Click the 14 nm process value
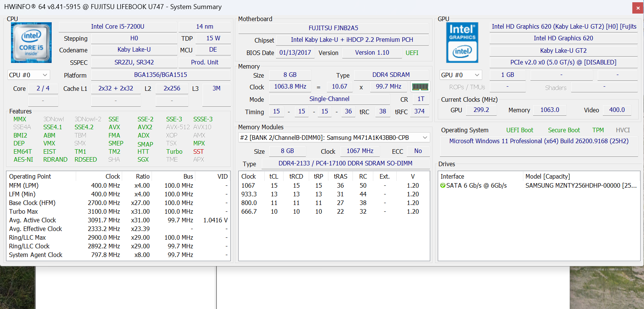Image resolution: width=644 pixels, height=309 pixels. click(x=205, y=26)
